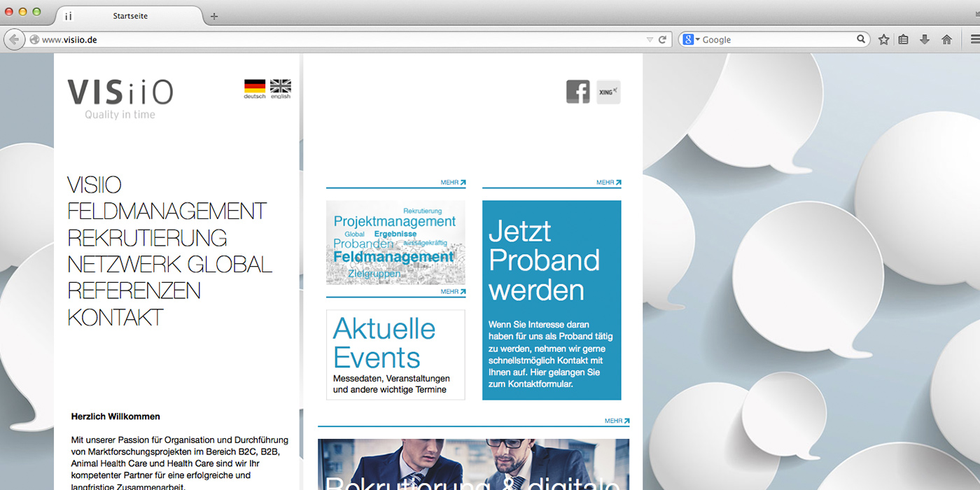This screenshot has height=490, width=980.
Task: Bookmark this page with the star icon
Action: pos(883,40)
